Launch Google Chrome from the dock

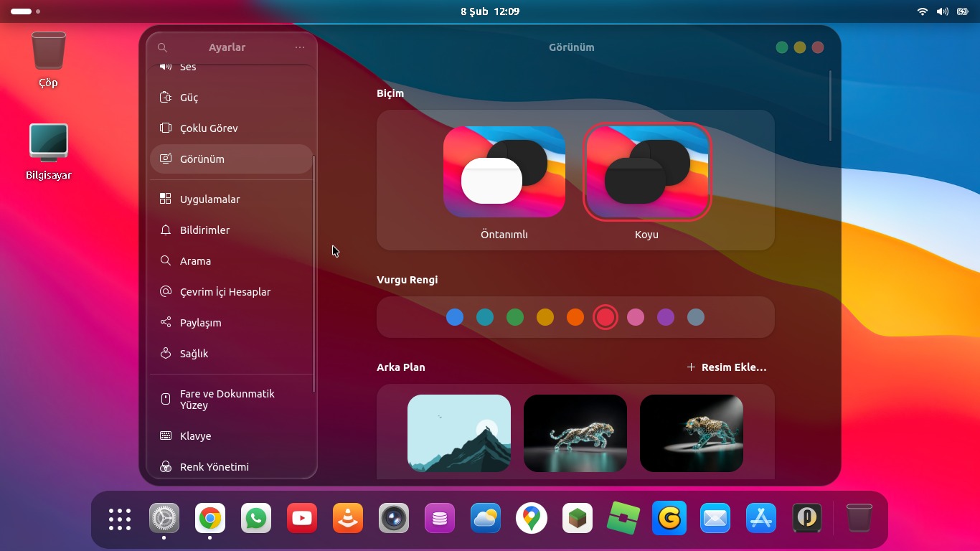pos(210,518)
